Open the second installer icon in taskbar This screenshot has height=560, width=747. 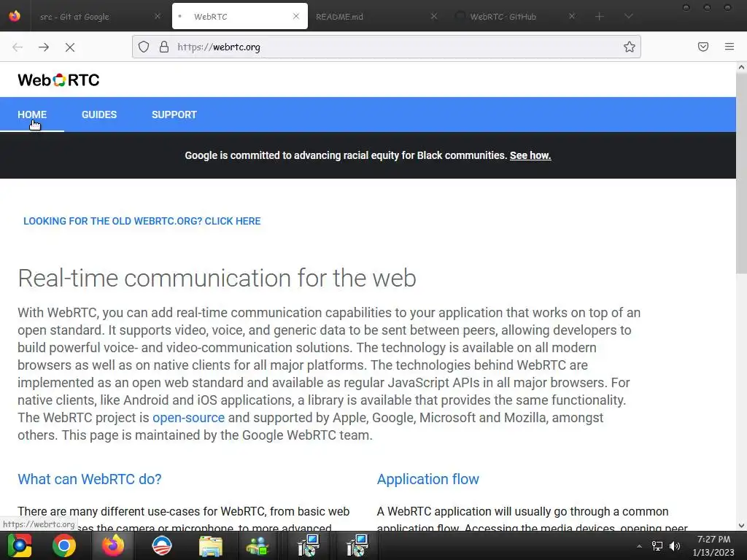357,545
